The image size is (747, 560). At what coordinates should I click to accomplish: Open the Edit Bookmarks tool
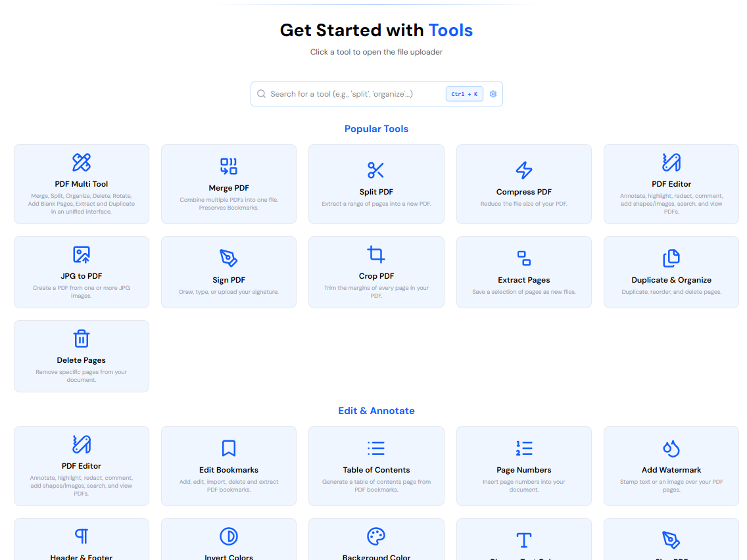228,466
